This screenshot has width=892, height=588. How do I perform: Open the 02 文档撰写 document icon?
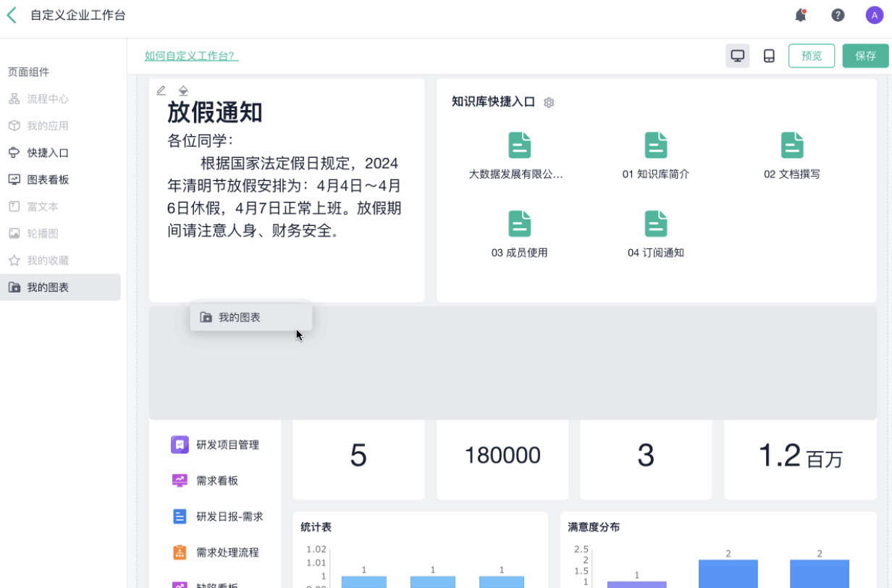tap(791, 146)
